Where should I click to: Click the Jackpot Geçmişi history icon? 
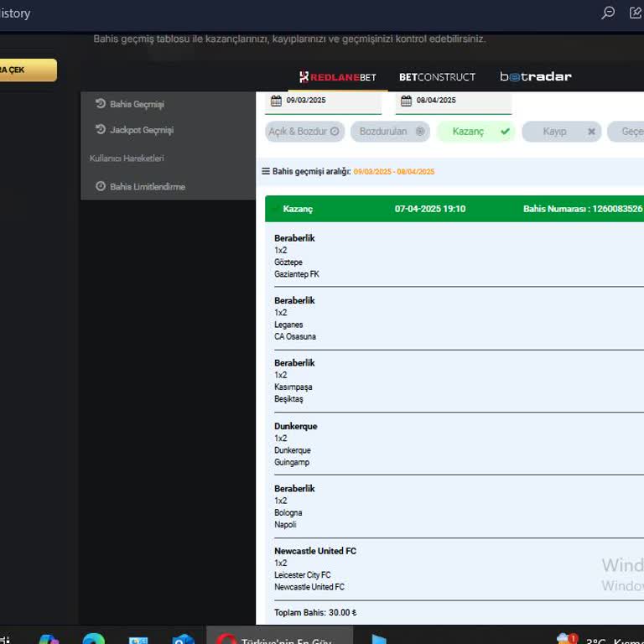point(101,129)
